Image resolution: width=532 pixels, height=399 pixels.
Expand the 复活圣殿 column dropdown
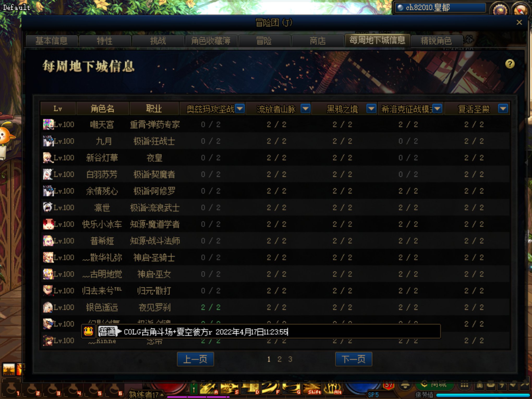(503, 108)
